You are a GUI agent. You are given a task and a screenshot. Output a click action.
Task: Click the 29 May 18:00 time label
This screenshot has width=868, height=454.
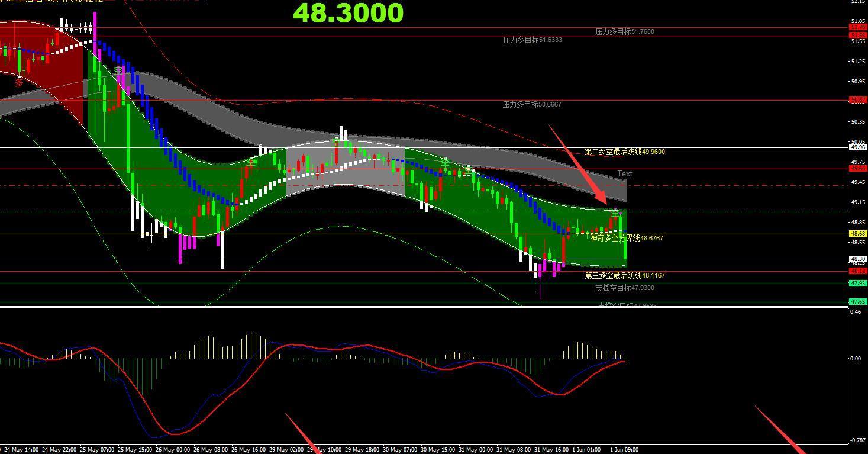[x=363, y=450]
